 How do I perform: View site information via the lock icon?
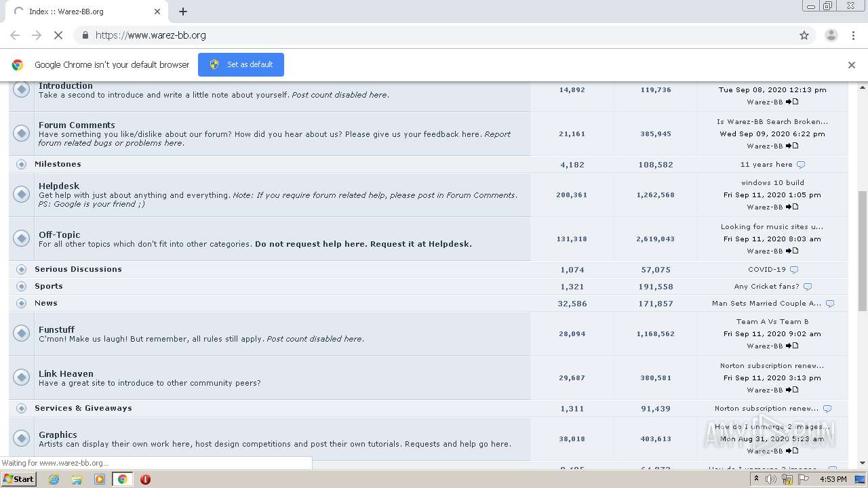(x=85, y=35)
